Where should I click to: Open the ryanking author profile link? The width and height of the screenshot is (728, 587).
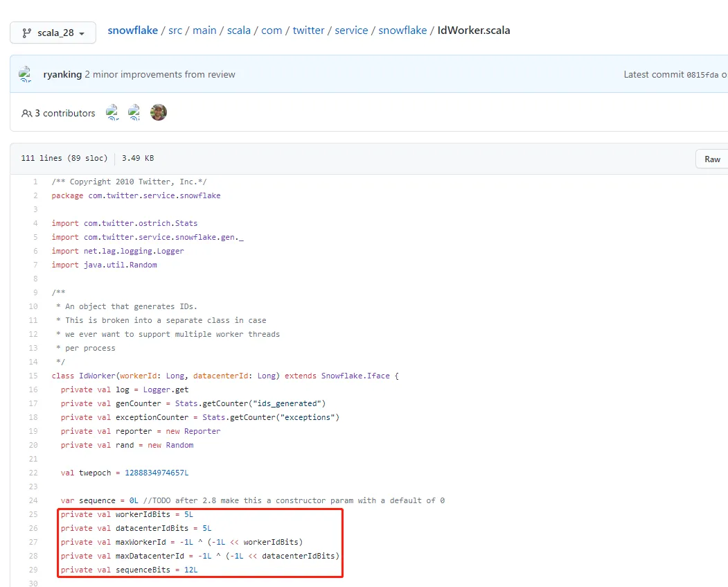(x=62, y=75)
